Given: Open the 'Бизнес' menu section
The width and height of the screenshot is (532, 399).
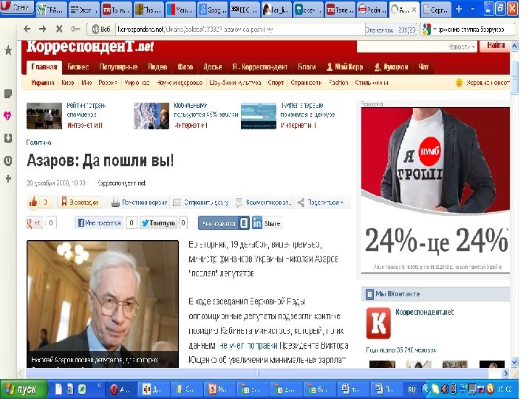Looking at the screenshot, I should tap(78, 66).
